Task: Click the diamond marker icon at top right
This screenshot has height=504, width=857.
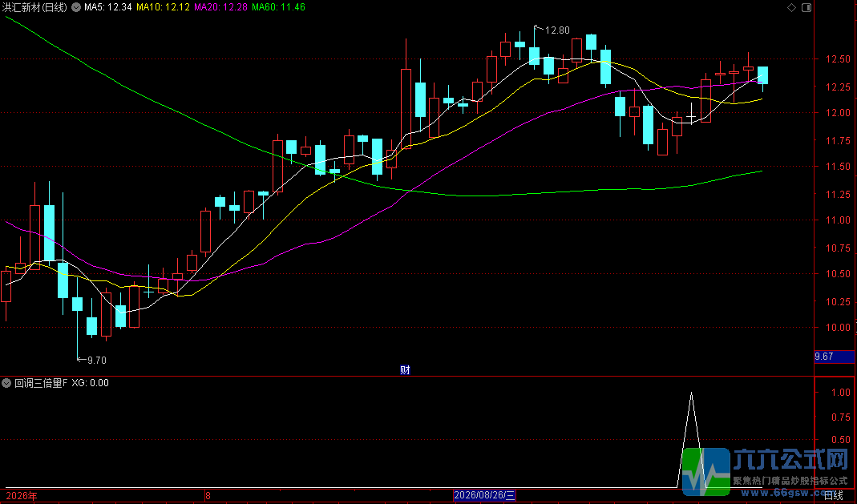Action: pos(791,8)
